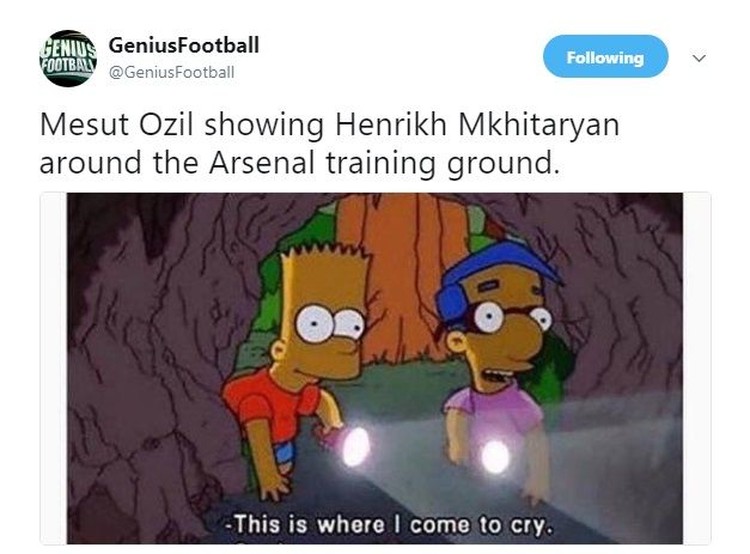Click the "This is where I come to cry" caption

click(389, 525)
